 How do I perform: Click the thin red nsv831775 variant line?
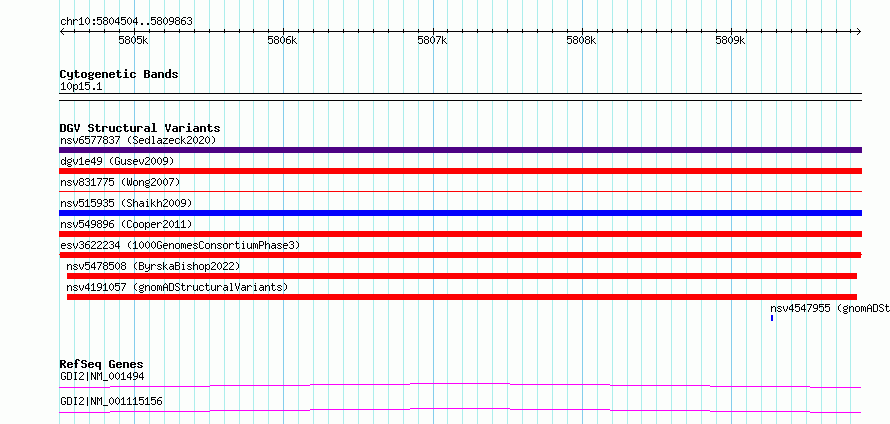coord(460,192)
